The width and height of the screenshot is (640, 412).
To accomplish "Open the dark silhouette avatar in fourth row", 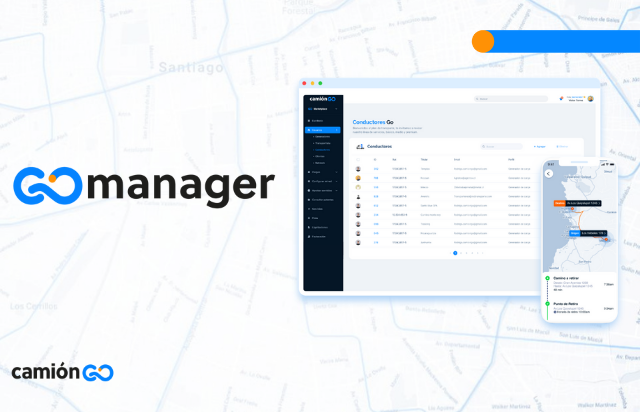I will pos(358,196).
